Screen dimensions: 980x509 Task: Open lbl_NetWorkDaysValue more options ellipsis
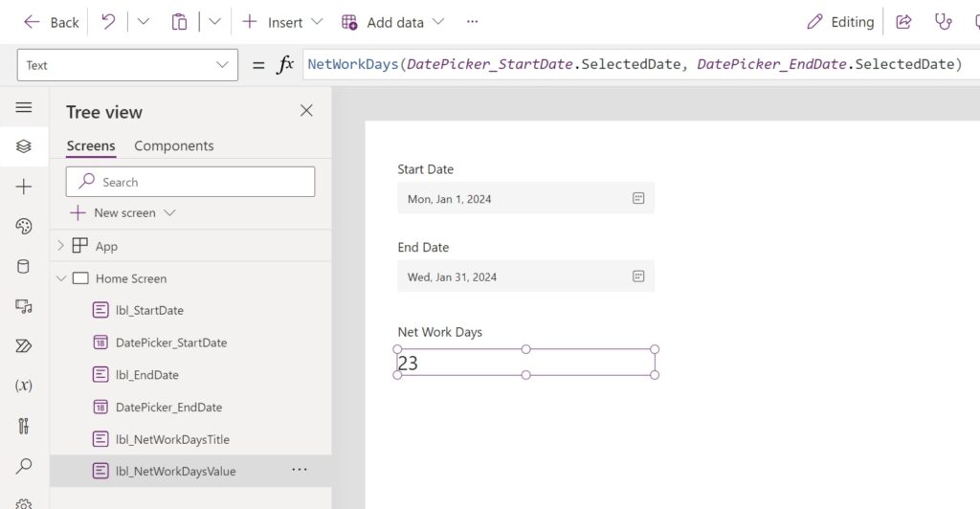pyautogui.click(x=300, y=470)
